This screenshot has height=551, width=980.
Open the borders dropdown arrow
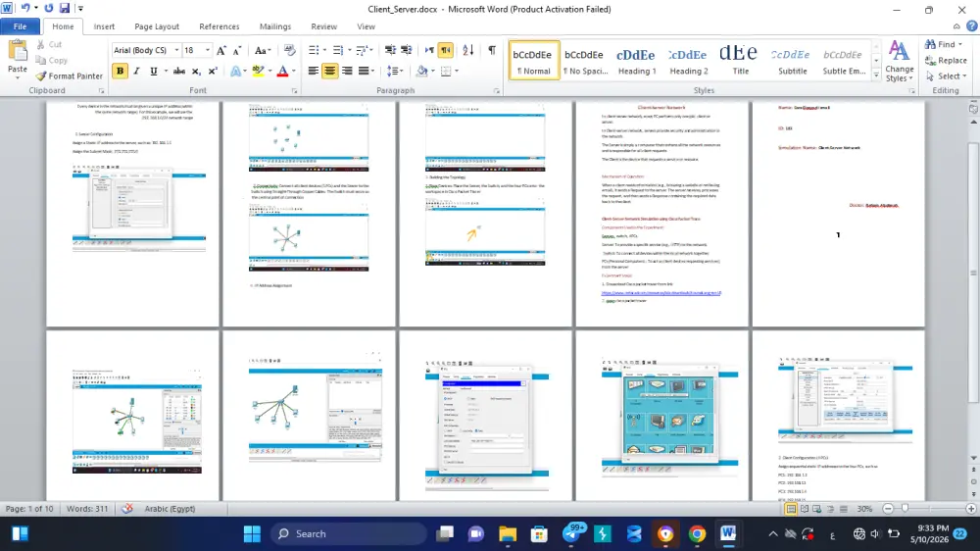457,71
